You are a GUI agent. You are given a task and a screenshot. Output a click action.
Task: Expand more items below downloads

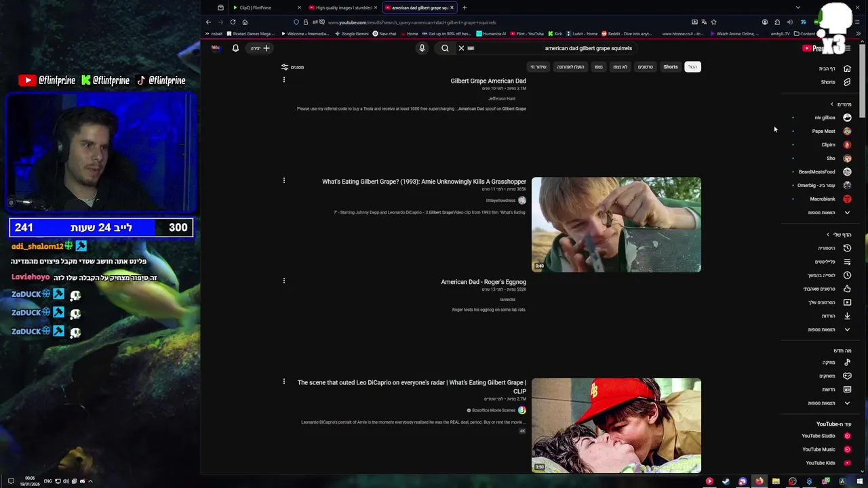tap(847, 329)
